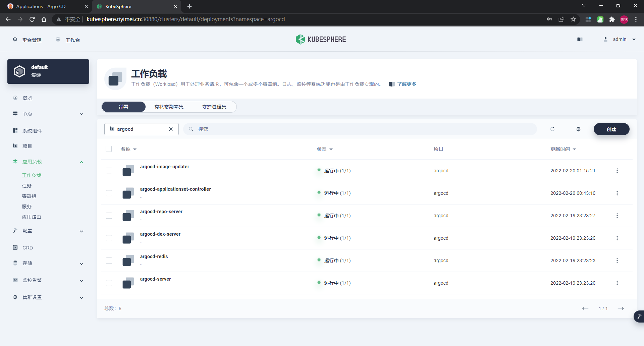Open more actions for argocd-repo-server
This screenshot has height=346, width=644.
(617, 216)
